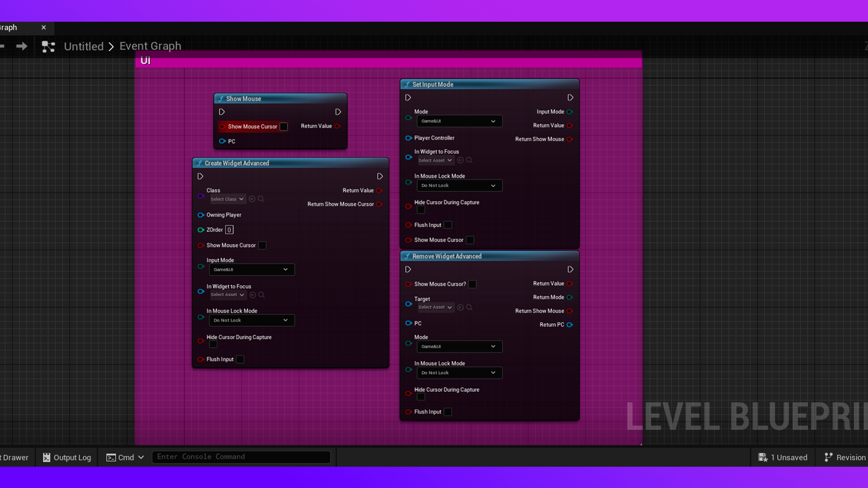Click the forward navigation arrow
This screenshot has width=868, height=488.
pos(22,46)
